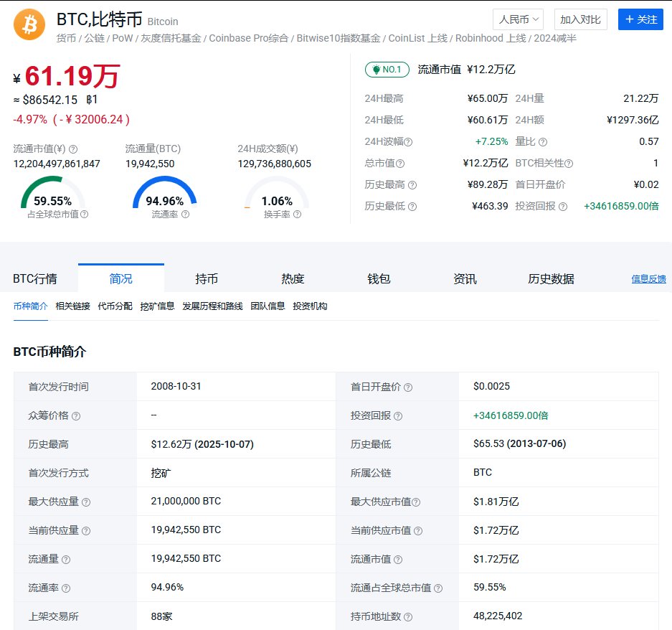Screen dimensions: 672x630
Task: Go to 代币分配 sub-tab
Action: click(115, 306)
